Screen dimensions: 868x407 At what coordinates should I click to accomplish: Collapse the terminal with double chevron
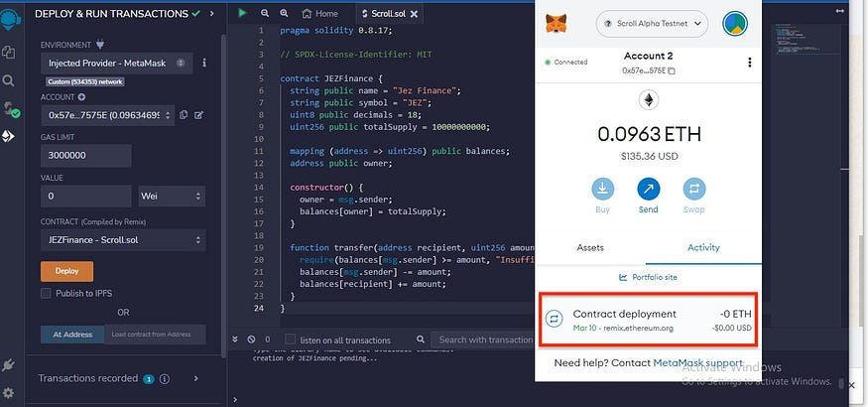click(x=235, y=339)
